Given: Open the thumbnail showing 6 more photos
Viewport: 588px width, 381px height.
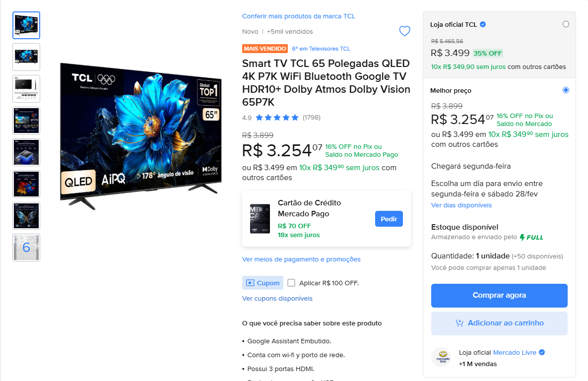Looking at the screenshot, I should 26,248.
